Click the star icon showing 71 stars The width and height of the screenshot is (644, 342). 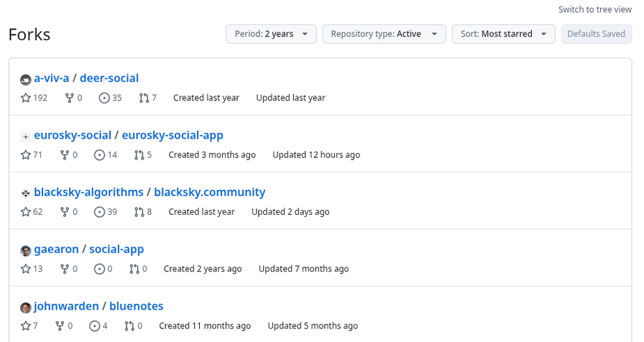(25, 154)
